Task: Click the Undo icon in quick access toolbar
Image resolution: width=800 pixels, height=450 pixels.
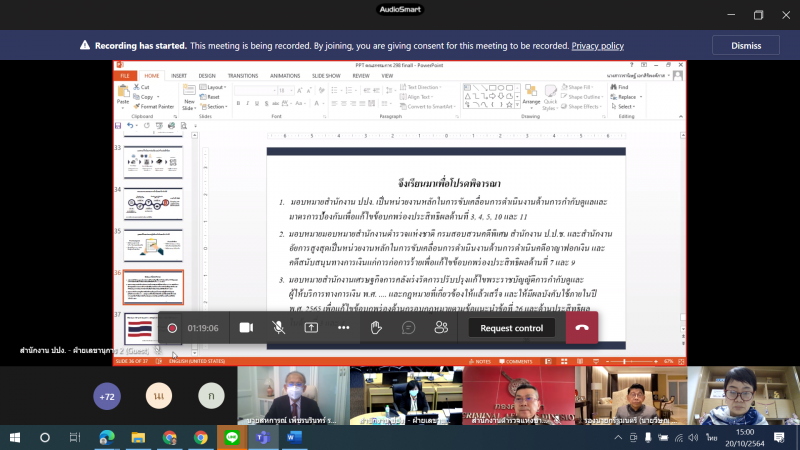Action: coord(130,126)
